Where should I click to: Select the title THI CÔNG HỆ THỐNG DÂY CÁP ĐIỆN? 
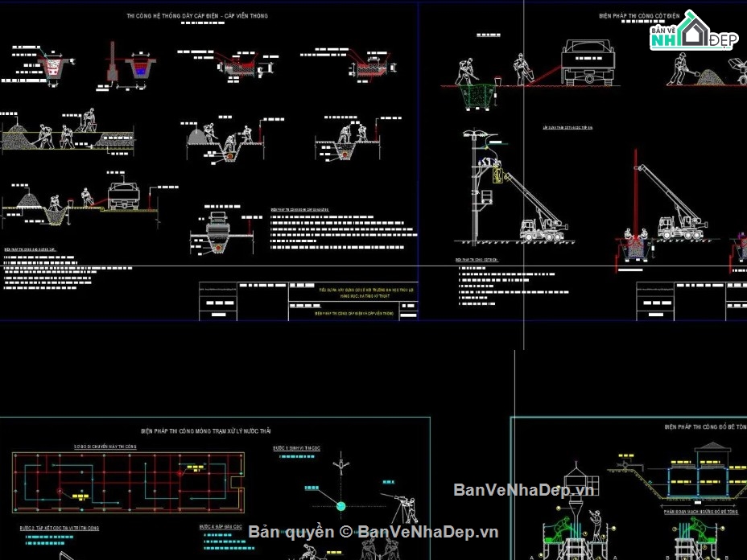tap(196, 16)
